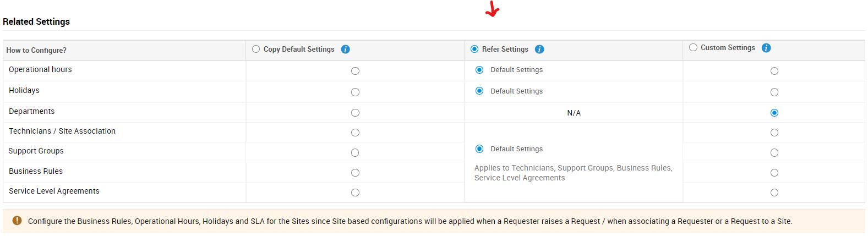Choose Custom Settings for Operational hours
The image size is (868, 236).
coord(774,71)
